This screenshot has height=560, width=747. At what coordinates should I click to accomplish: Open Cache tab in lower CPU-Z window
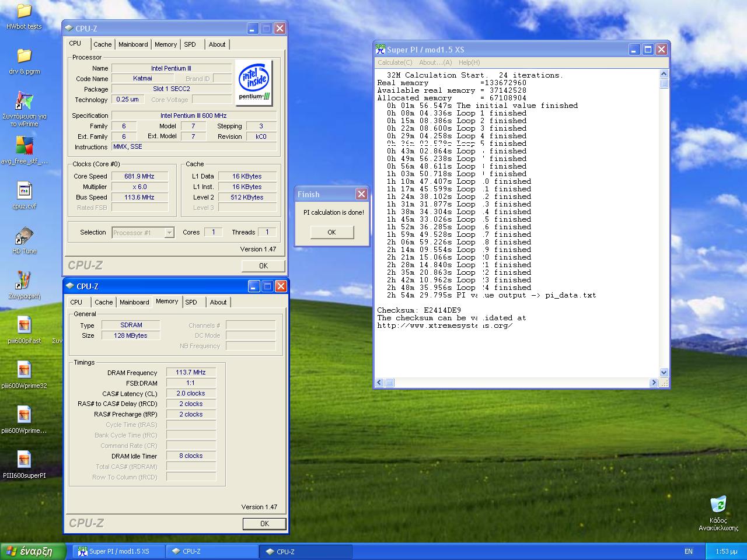pyautogui.click(x=103, y=302)
